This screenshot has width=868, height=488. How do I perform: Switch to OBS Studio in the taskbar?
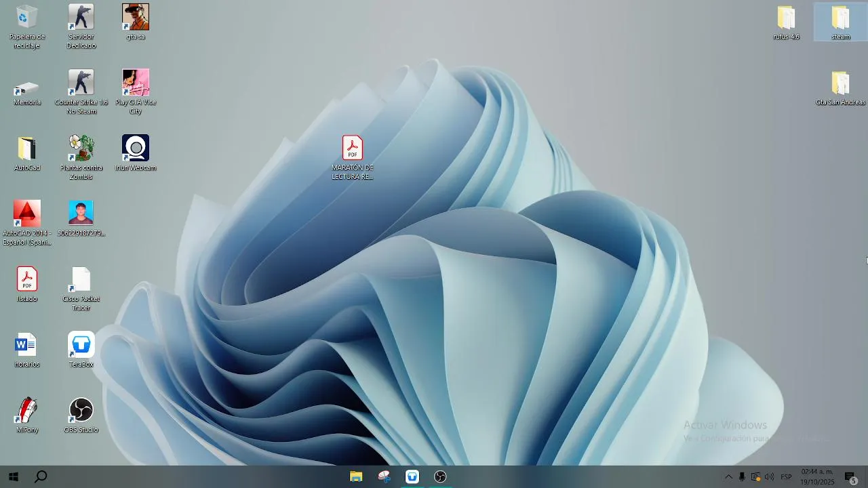tap(441, 476)
